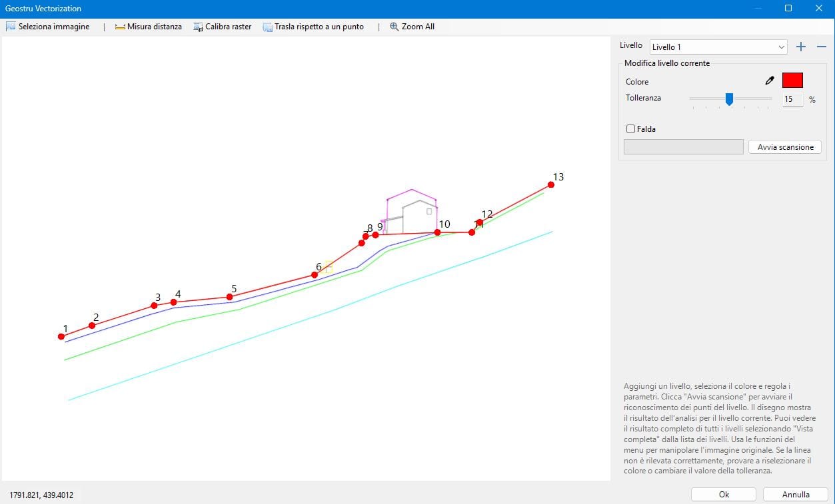This screenshot has width=835, height=504.
Task: Select vertex point 1 at profile start
Action: pyautogui.click(x=61, y=336)
